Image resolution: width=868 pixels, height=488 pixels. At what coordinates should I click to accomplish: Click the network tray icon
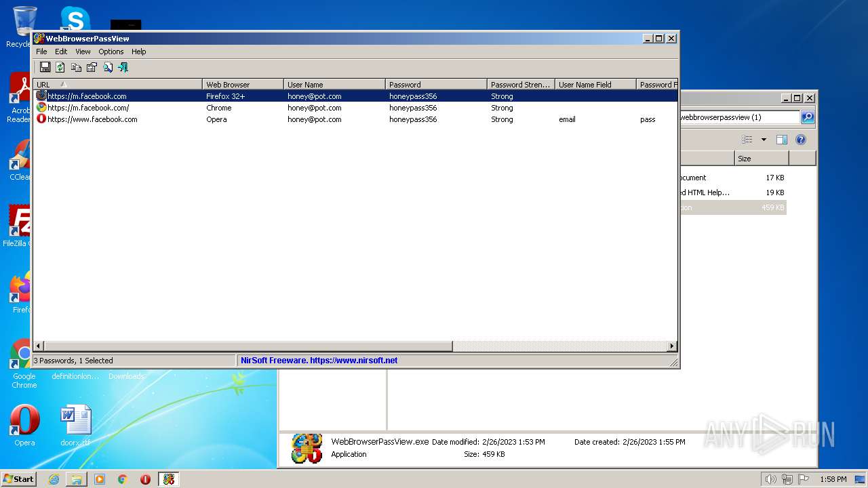tap(787, 479)
